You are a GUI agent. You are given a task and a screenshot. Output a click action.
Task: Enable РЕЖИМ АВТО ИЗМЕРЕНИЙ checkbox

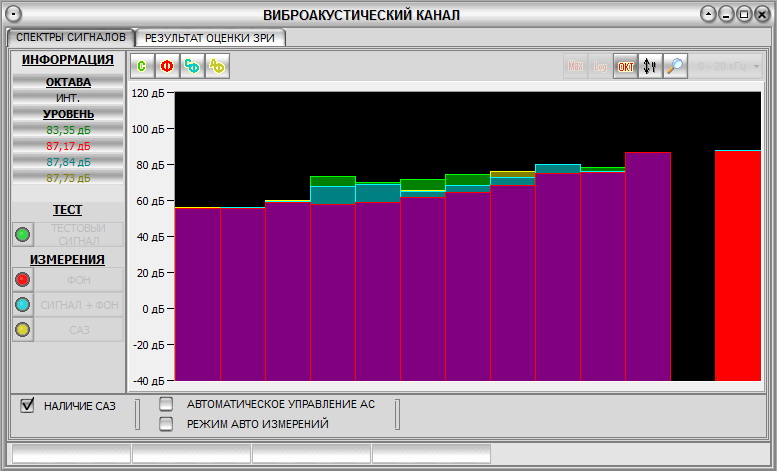coord(167,424)
